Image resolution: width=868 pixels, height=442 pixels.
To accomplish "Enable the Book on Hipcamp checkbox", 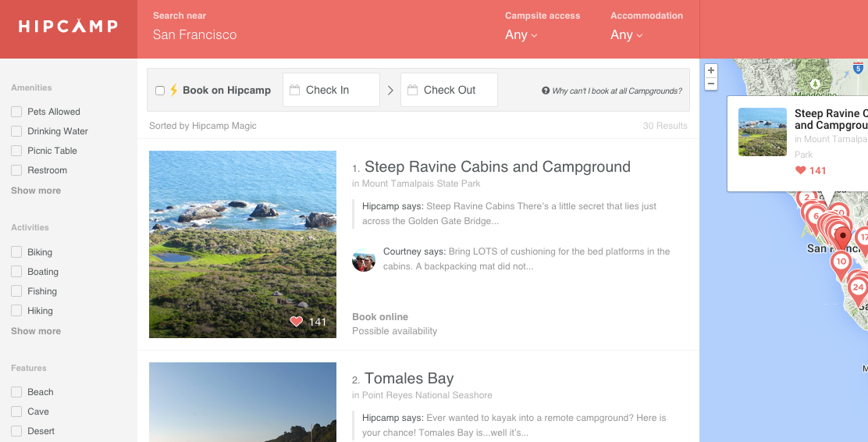I will pos(160,91).
